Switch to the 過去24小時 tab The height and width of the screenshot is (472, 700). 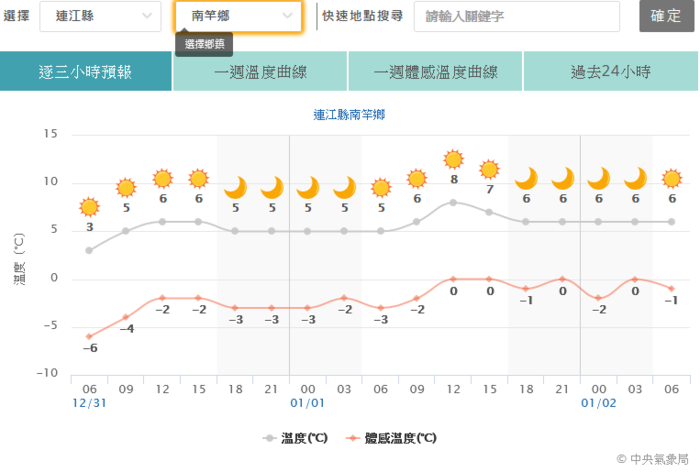pos(611,71)
